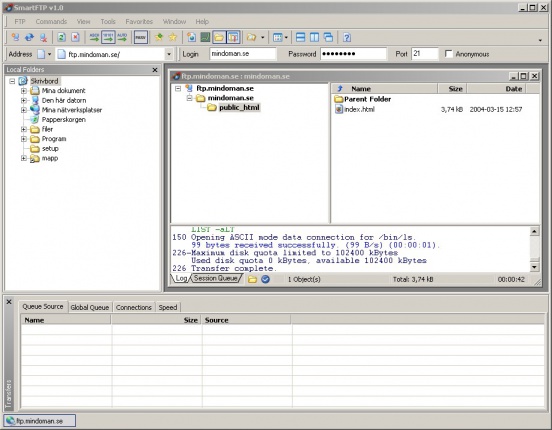
Task: Sort by the Size column header
Action: tap(452, 89)
